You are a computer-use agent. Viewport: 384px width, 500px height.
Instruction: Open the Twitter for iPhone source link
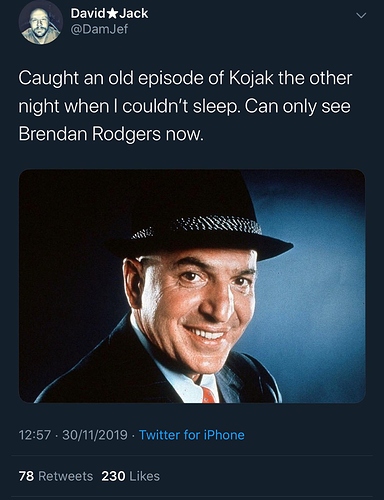pyautogui.click(x=192, y=435)
